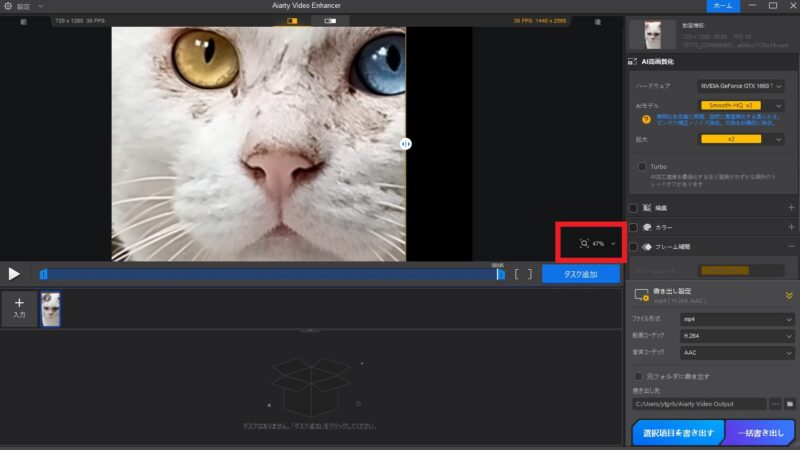Viewport: 800px width, 450px height.
Task: Select the split-view compare mode tab
Action: tap(293, 20)
